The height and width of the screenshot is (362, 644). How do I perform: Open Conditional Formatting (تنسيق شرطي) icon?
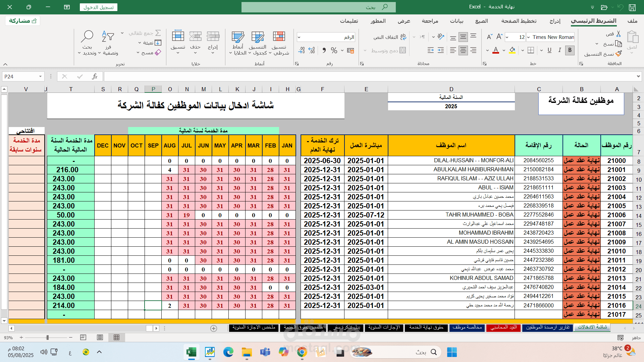click(279, 37)
